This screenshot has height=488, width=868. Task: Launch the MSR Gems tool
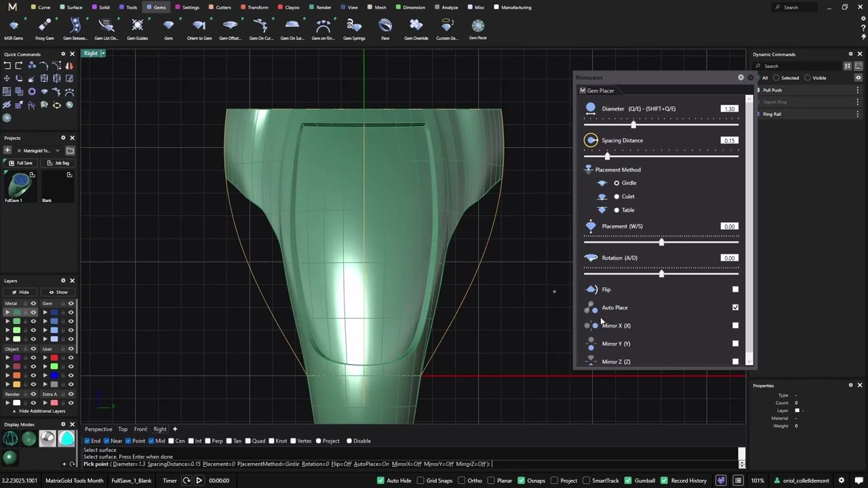(14, 29)
